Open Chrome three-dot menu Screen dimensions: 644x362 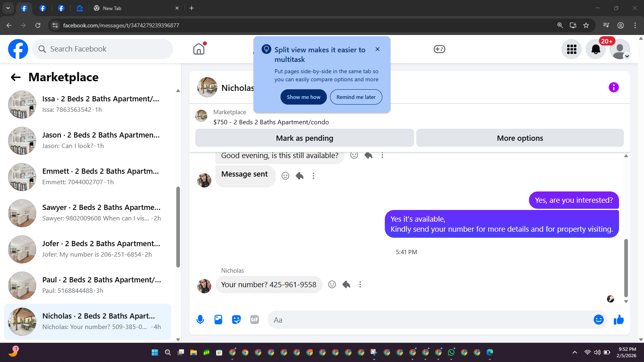coord(635,25)
